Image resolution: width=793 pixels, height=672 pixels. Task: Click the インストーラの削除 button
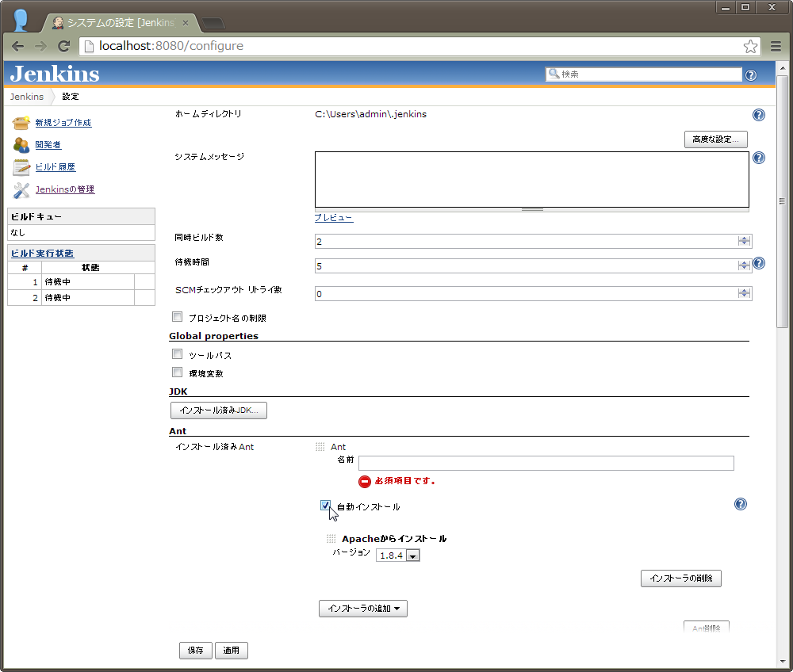click(680, 578)
